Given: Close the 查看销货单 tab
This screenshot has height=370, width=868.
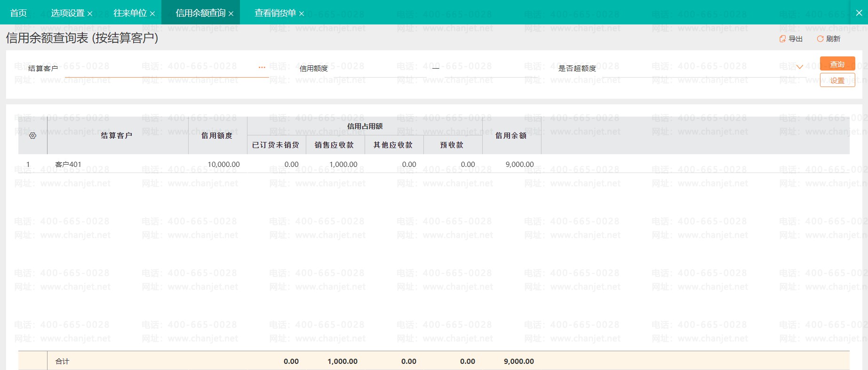Looking at the screenshot, I should (x=302, y=14).
